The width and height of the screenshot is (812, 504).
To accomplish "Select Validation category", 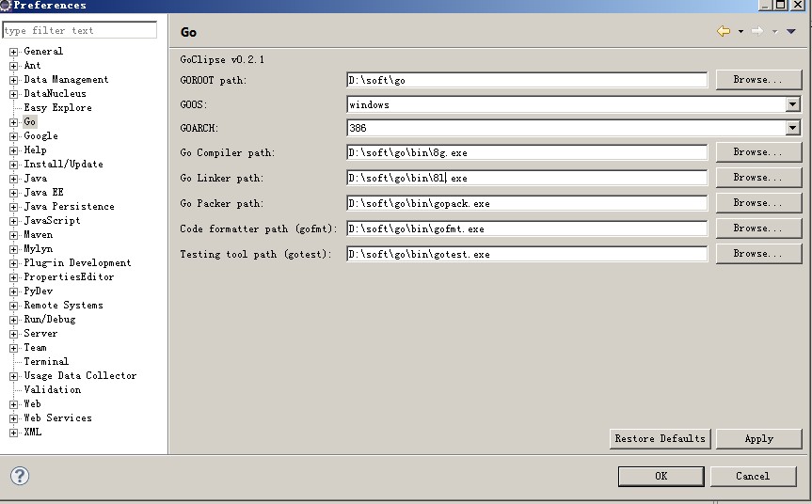I will pos(53,389).
